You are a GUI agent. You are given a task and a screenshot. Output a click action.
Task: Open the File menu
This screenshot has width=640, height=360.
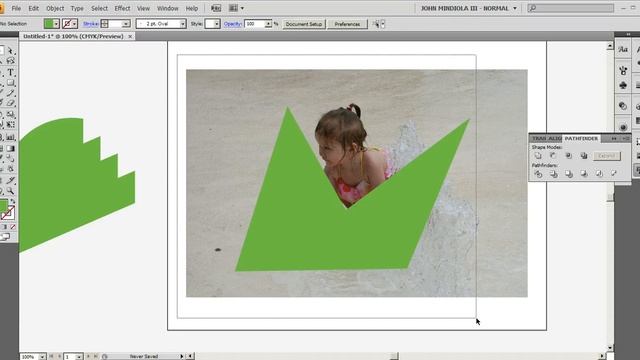tap(16, 8)
